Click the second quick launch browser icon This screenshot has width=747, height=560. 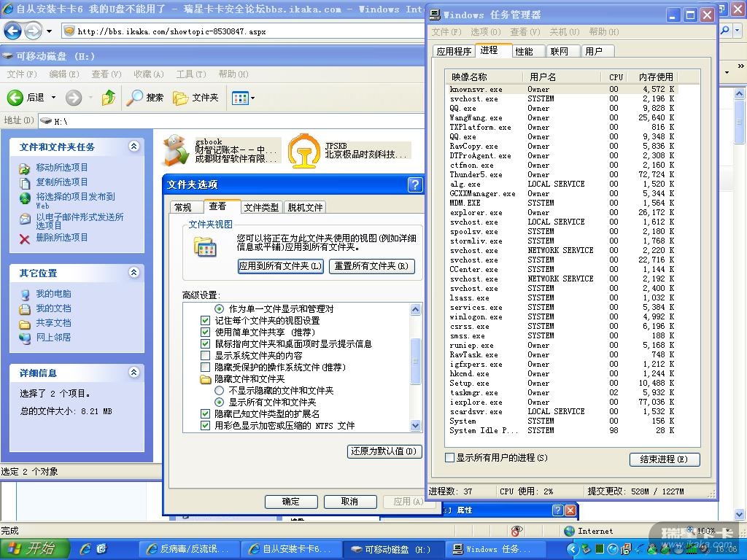(x=102, y=549)
